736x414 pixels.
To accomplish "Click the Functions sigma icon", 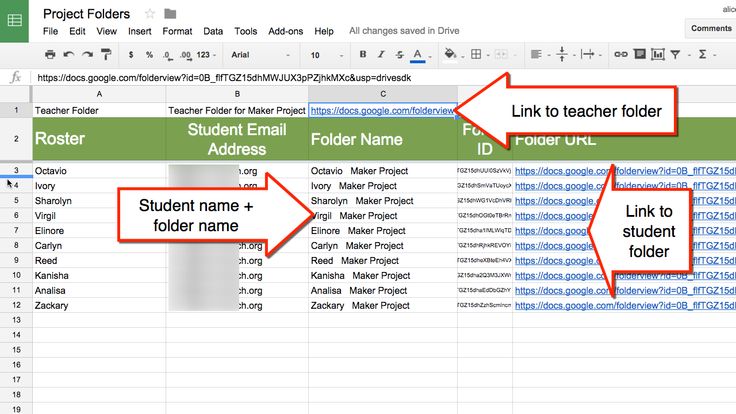I will click(x=702, y=54).
